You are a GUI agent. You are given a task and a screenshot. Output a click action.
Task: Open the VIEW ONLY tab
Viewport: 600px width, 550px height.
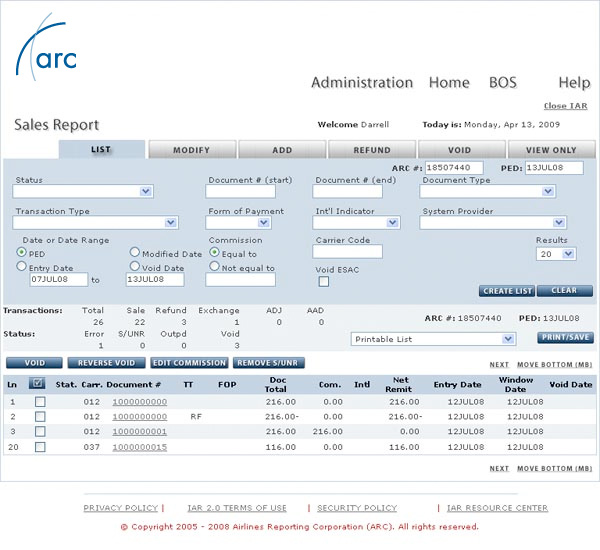pyautogui.click(x=552, y=150)
